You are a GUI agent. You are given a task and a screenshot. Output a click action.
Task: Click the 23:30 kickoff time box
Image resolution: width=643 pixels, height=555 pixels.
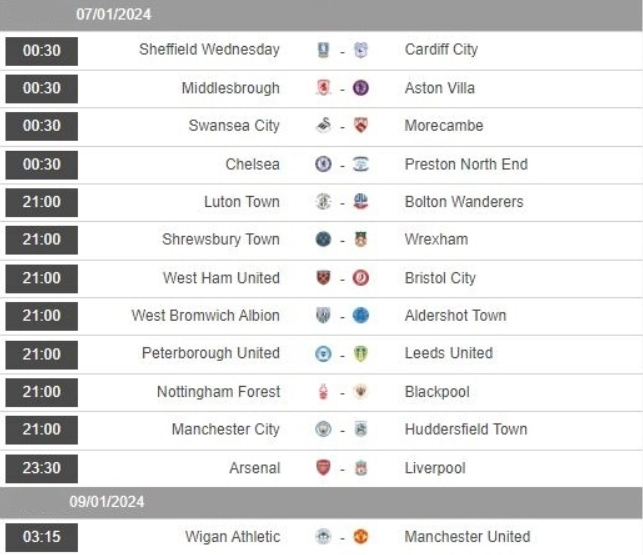(x=41, y=468)
